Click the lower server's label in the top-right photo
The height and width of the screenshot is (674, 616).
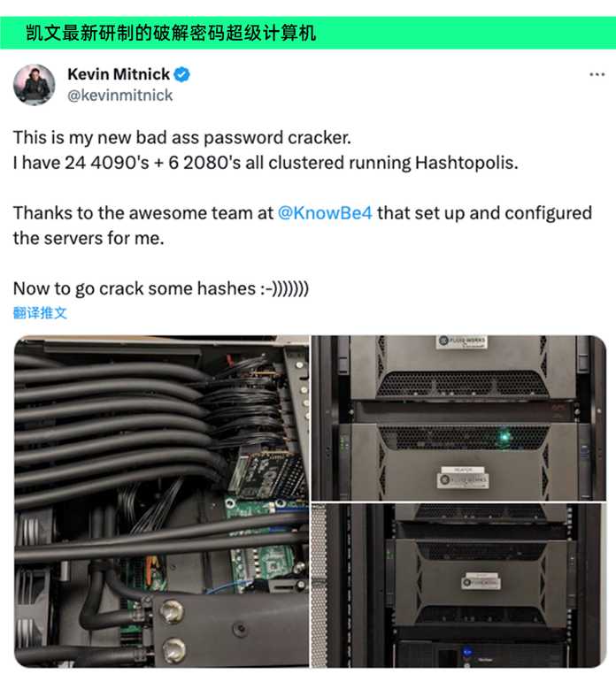[x=463, y=478]
